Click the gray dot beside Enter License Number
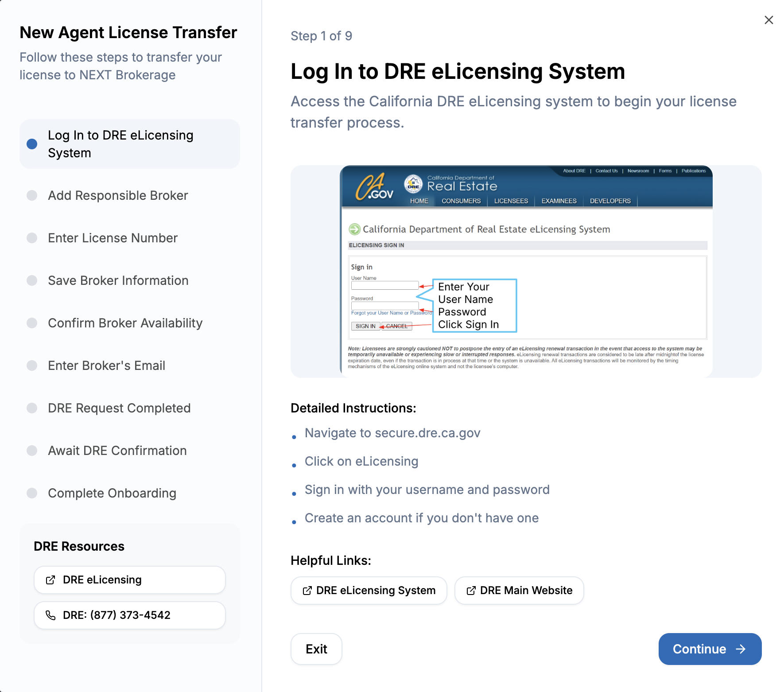 32,238
